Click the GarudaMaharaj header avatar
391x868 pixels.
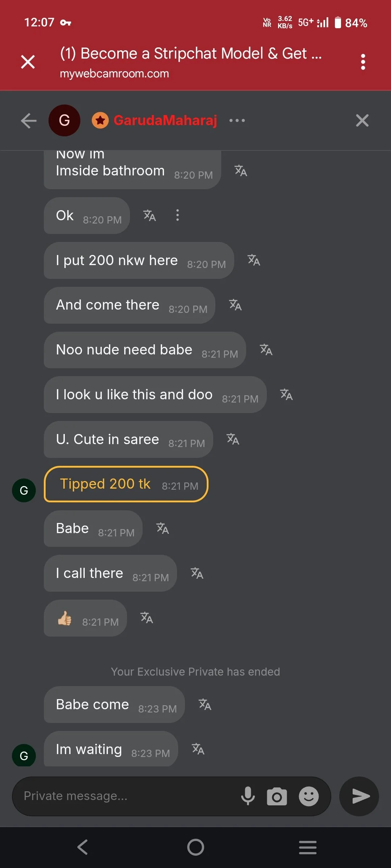[x=64, y=120]
